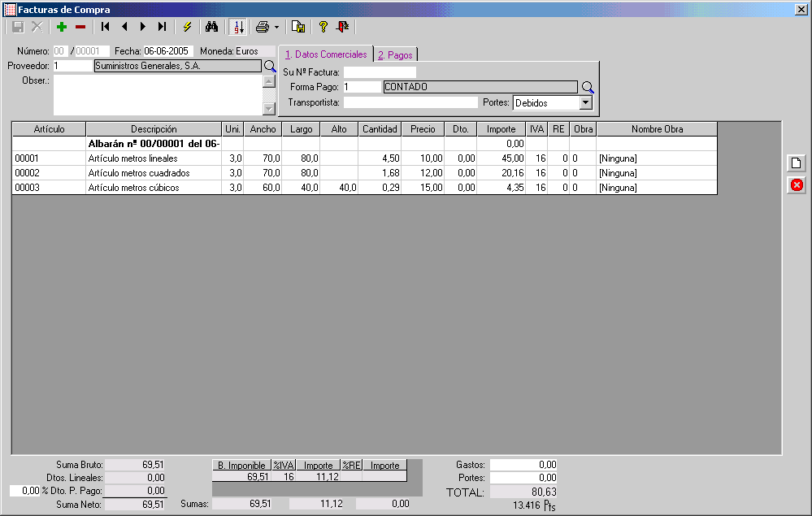Click the B. Imponible header in tax table
812x516 pixels.
(242, 466)
